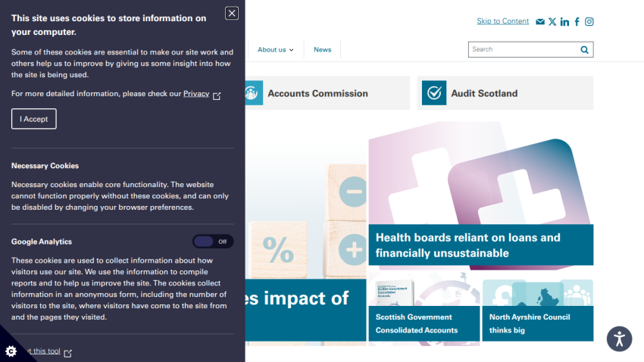This screenshot has width=644, height=362.
Task: Open Health boards reliant on loans article
Action: click(x=481, y=245)
